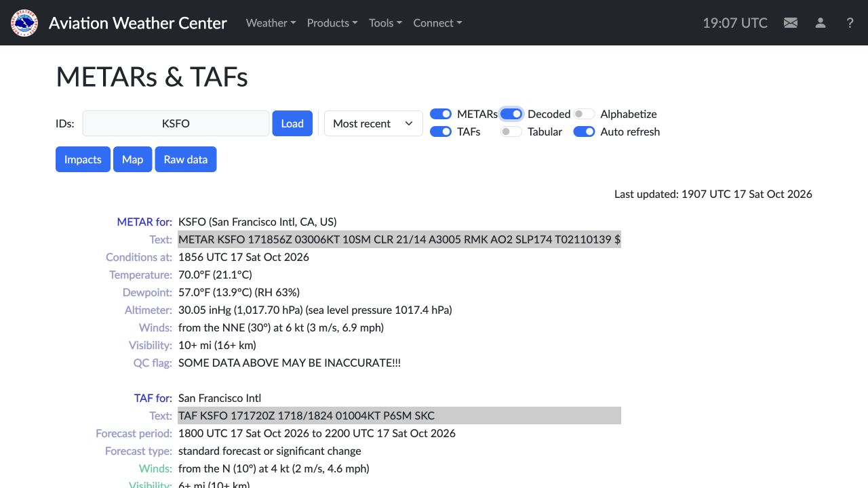Click the temperature value 70.0°F (21.1°C)

pyautogui.click(x=215, y=274)
